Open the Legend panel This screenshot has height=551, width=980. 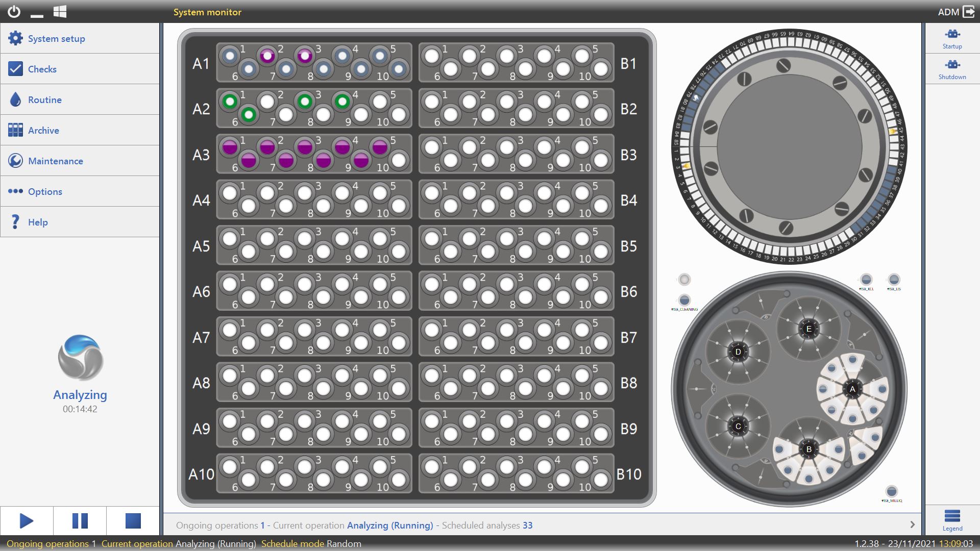point(952,520)
